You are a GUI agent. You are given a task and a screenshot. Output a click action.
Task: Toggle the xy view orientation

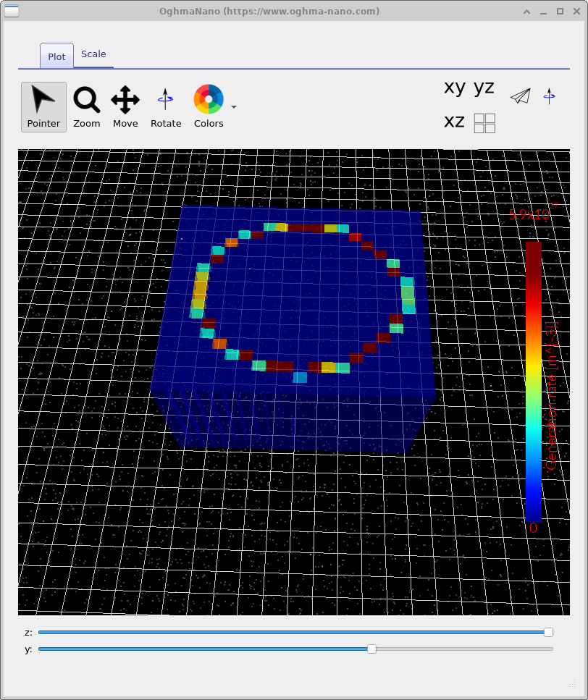point(454,88)
